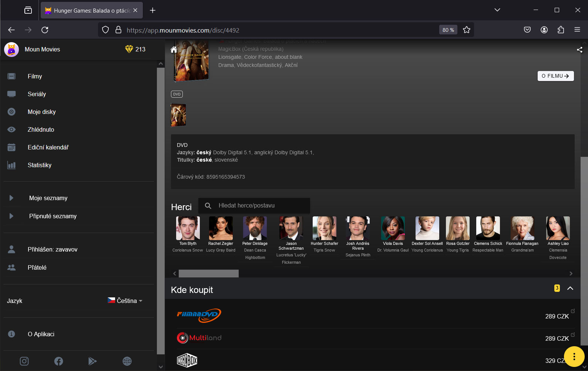Image resolution: width=588 pixels, height=371 pixels.
Task: Bookmark this page with the star icon
Action: point(467,30)
